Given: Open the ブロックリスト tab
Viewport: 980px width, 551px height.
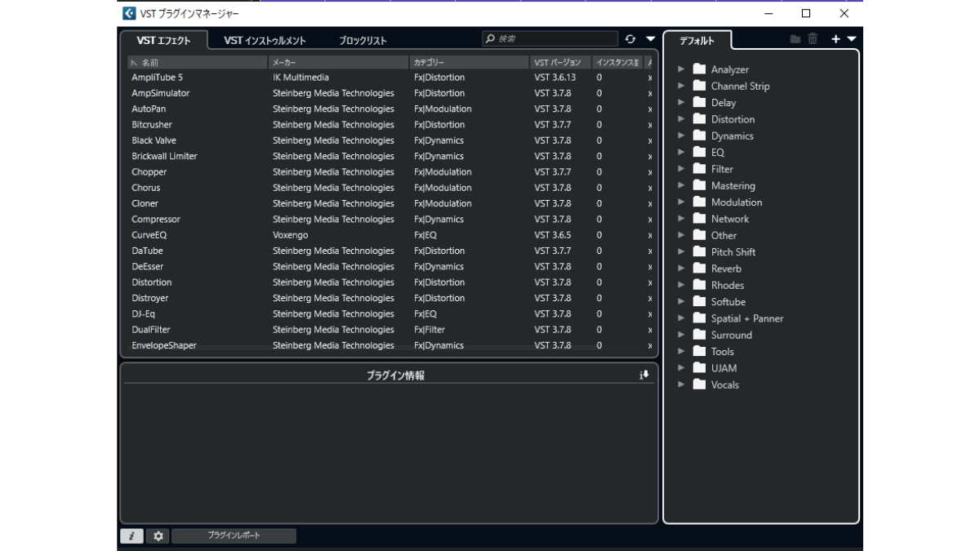Looking at the screenshot, I should click(363, 40).
